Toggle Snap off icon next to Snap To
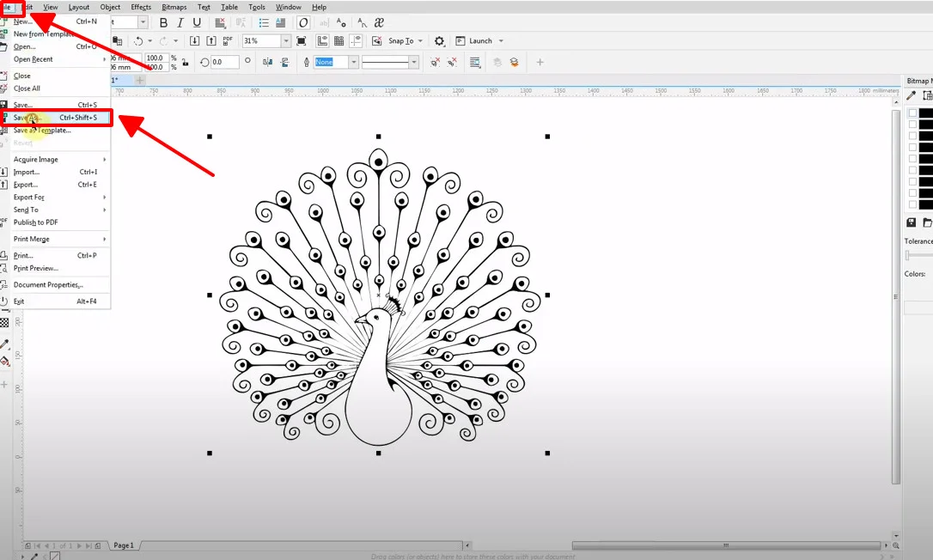 click(x=376, y=41)
